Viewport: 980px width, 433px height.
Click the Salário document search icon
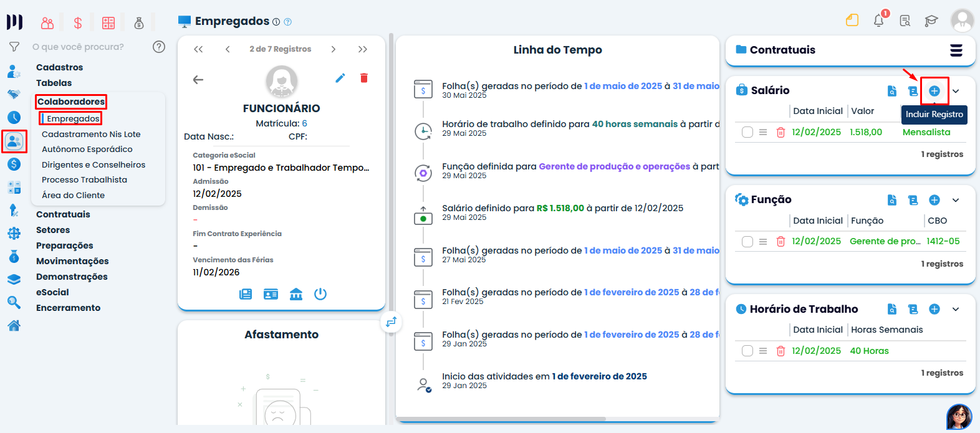[x=892, y=91]
